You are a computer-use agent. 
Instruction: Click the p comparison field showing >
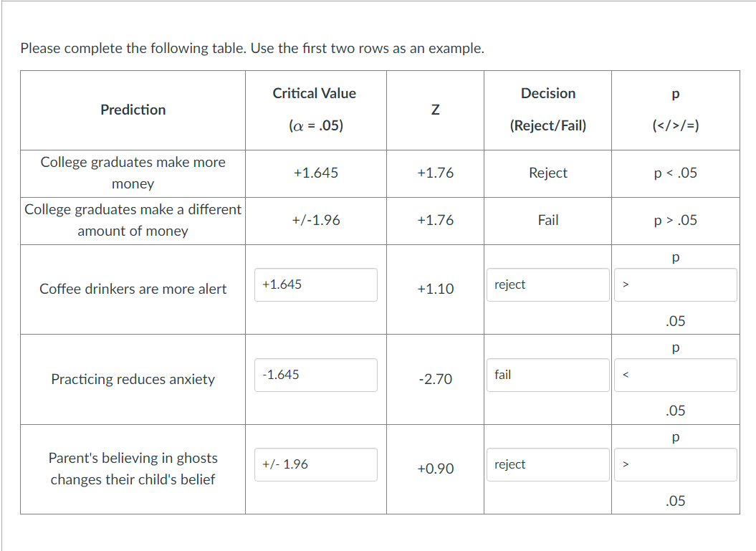click(675, 284)
